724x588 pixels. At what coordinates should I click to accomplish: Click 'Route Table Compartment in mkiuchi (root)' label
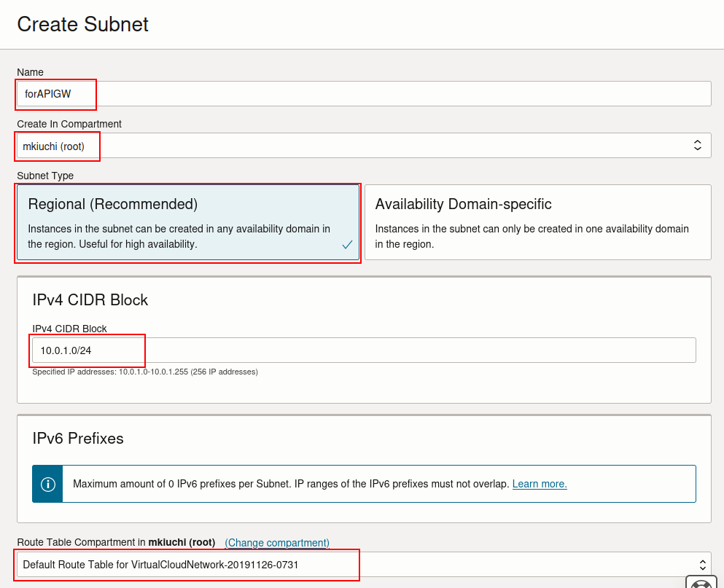(116, 542)
